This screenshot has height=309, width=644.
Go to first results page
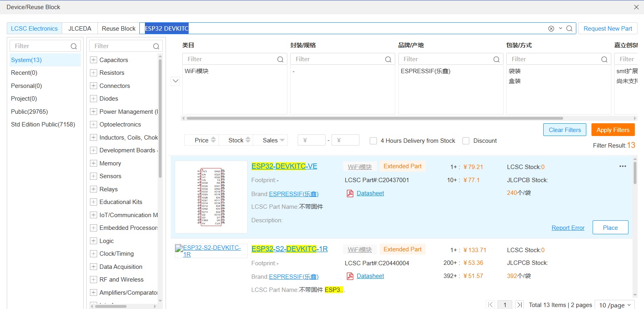(490, 305)
